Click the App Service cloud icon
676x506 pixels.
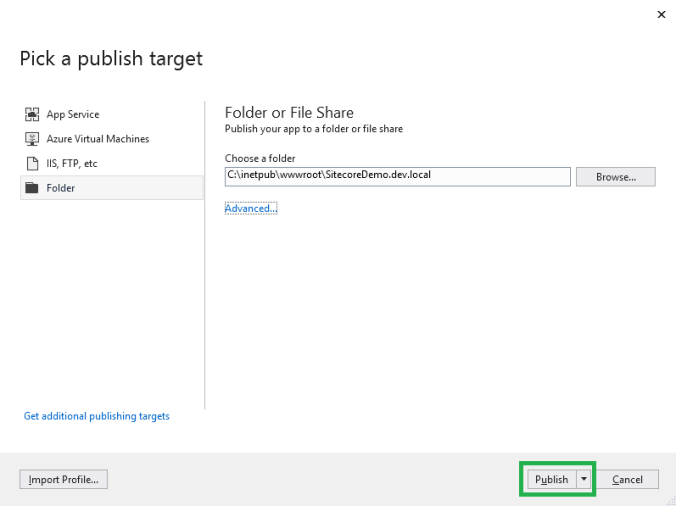tap(31, 115)
